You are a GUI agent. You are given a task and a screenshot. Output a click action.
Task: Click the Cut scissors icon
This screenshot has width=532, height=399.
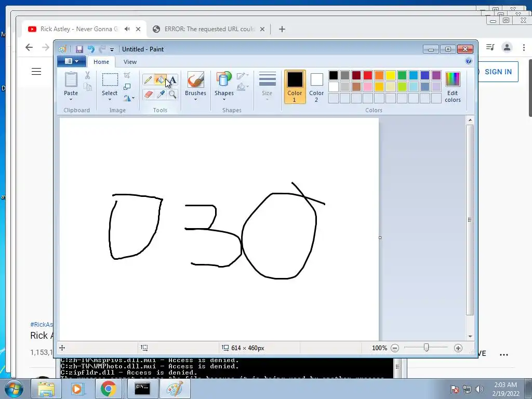[x=87, y=75]
